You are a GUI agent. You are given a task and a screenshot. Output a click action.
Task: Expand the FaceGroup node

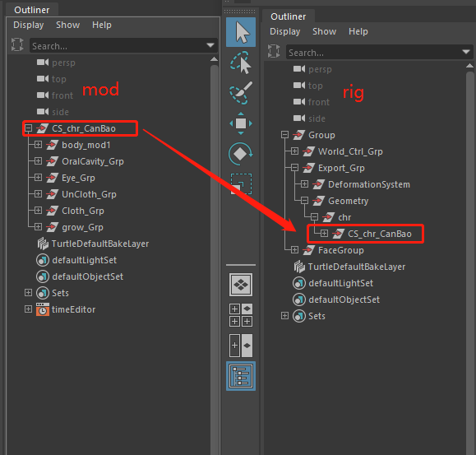[294, 249]
